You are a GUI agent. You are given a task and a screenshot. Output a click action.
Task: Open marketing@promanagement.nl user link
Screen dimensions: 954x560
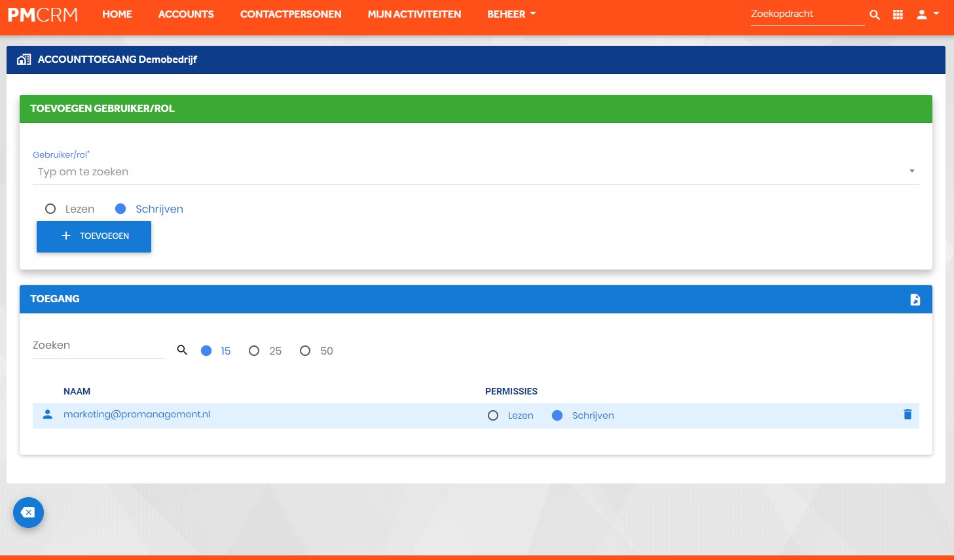137,414
